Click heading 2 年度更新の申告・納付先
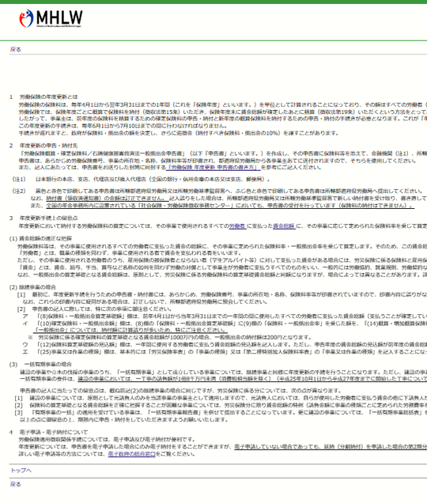427x504 pixels. click(x=43, y=146)
